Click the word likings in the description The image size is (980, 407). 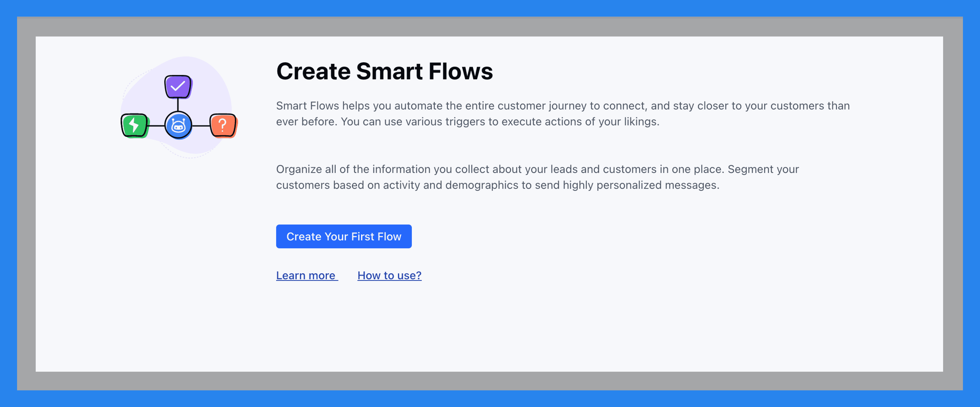642,122
